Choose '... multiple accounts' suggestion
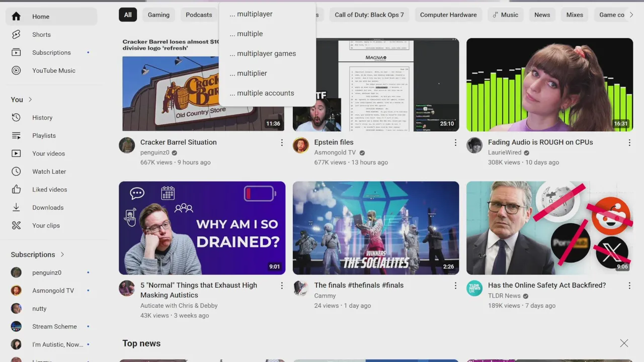This screenshot has height=362, width=644. 267,93
